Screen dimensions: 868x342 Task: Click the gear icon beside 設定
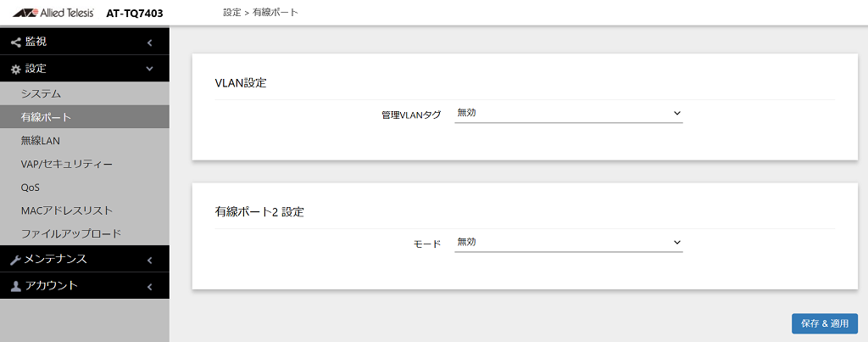coord(15,69)
